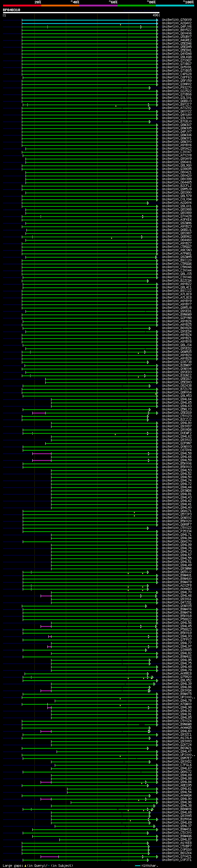Image resolution: width=197 pixels, height=868 pixels.
Task: Click the cyan ~100% identity legend bar
Action: pos(175,6)
